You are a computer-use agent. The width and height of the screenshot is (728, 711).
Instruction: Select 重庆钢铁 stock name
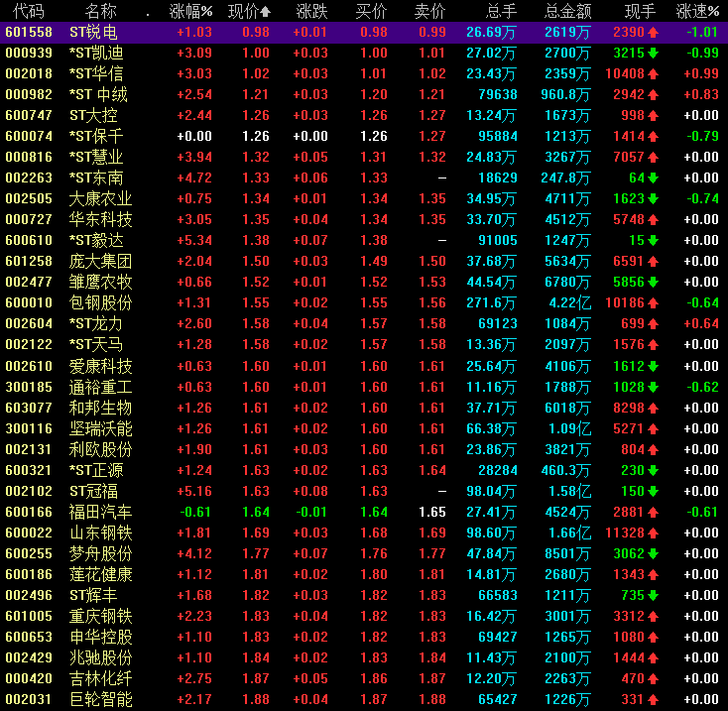click(x=101, y=616)
